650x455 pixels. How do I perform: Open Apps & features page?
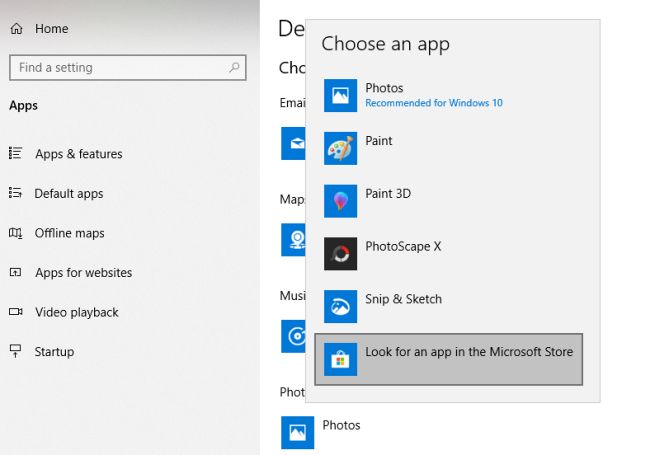click(79, 154)
